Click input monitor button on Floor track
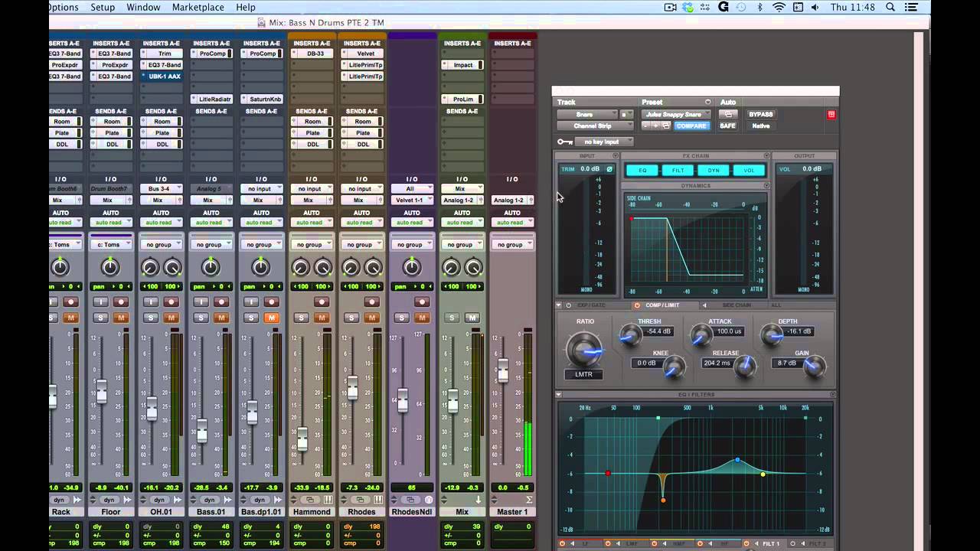980x551 pixels. pos(100,302)
